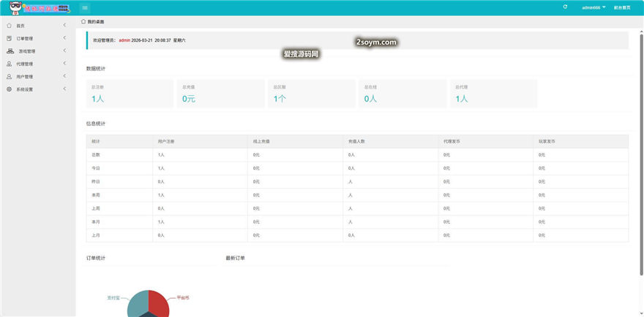This screenshot has height=317, width=644.
Task: Click the 用户管理 user icon
Action: [x=9, y=76]
